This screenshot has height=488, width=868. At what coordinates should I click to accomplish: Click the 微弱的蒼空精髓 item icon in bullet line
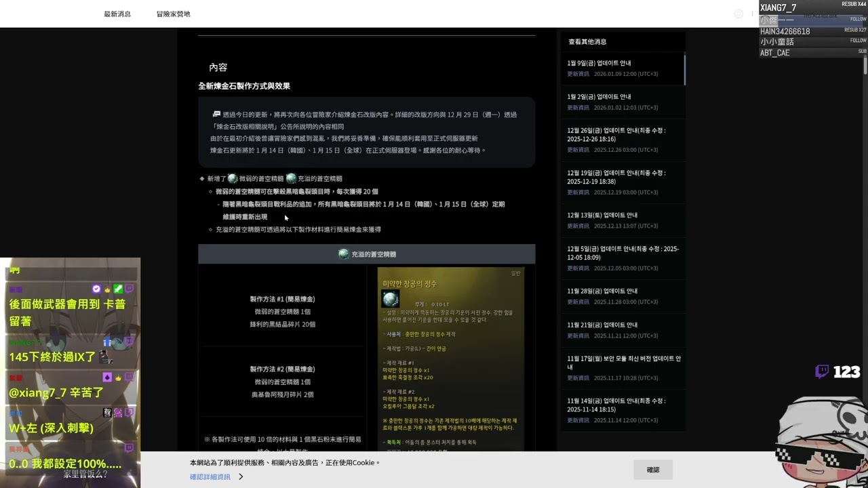click(x=233, y=178)
